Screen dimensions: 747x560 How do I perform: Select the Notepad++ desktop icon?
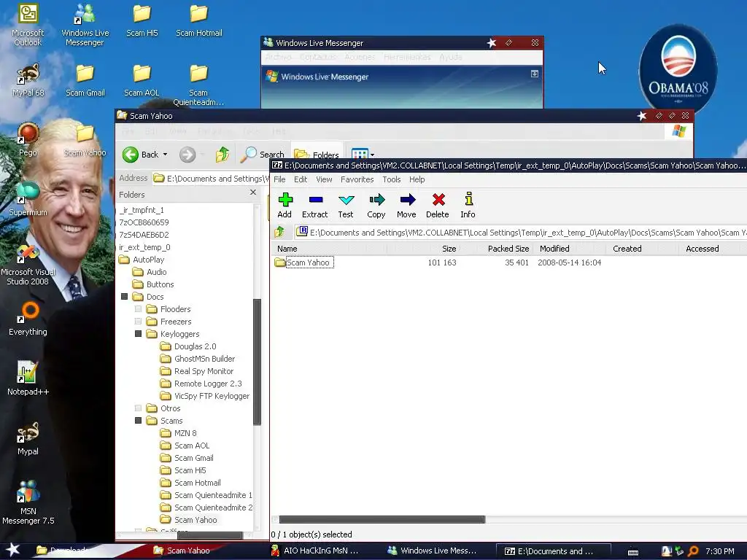coord(28,378)
